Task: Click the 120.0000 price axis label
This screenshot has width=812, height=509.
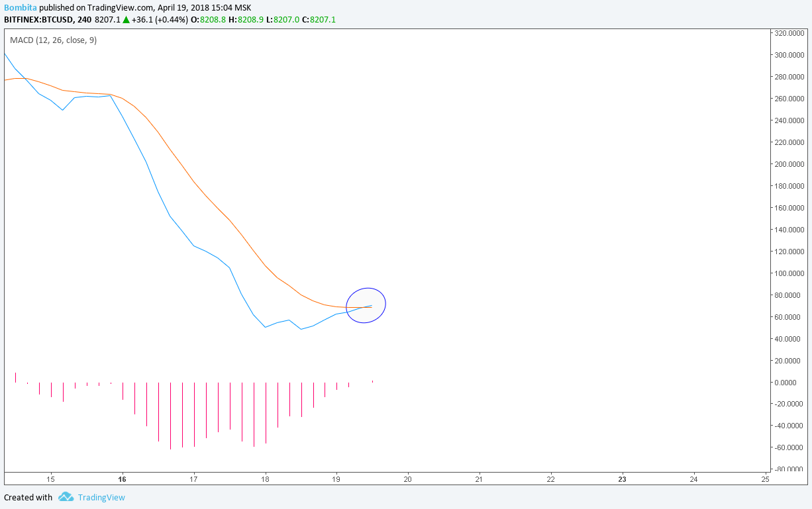Action: (789, 252)
